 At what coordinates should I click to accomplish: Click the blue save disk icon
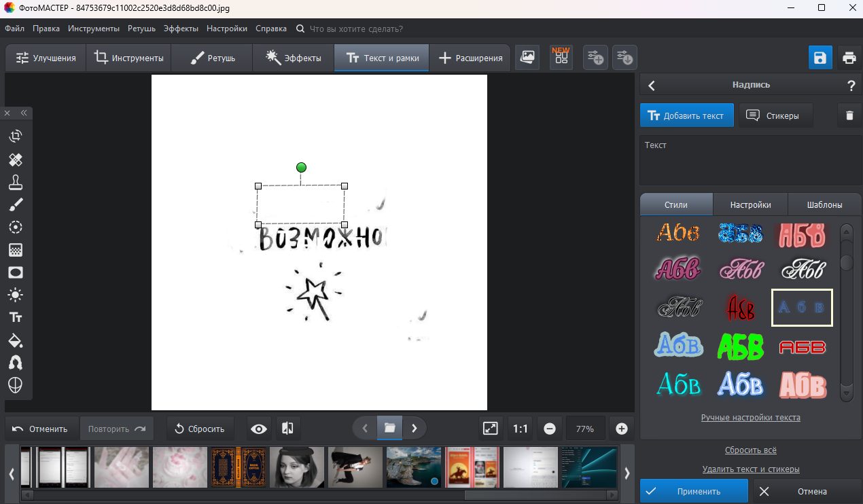(x=820, y=58)
